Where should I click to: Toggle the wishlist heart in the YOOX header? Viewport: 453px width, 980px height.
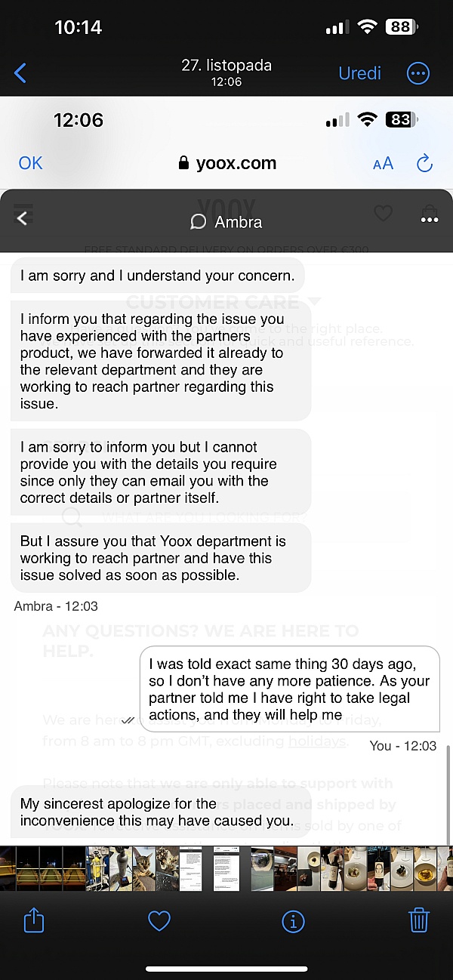(x=383, y=214)
